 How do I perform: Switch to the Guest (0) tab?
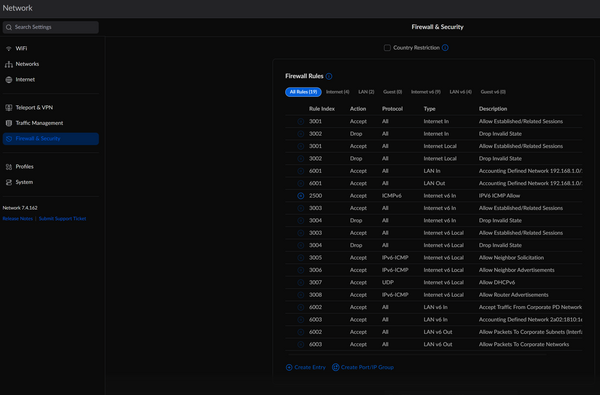tap(393, 92)
